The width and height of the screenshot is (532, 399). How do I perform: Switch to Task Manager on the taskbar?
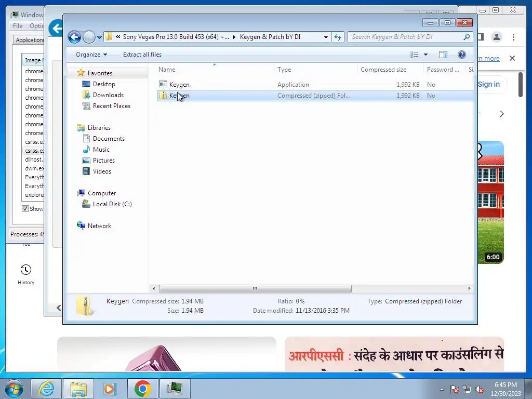pos(175,389)
